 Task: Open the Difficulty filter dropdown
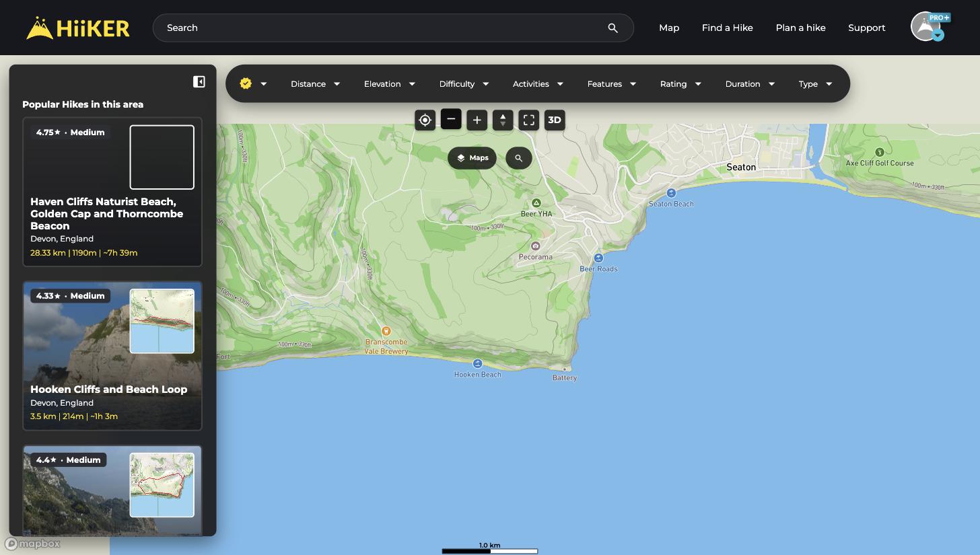point(464,84)
